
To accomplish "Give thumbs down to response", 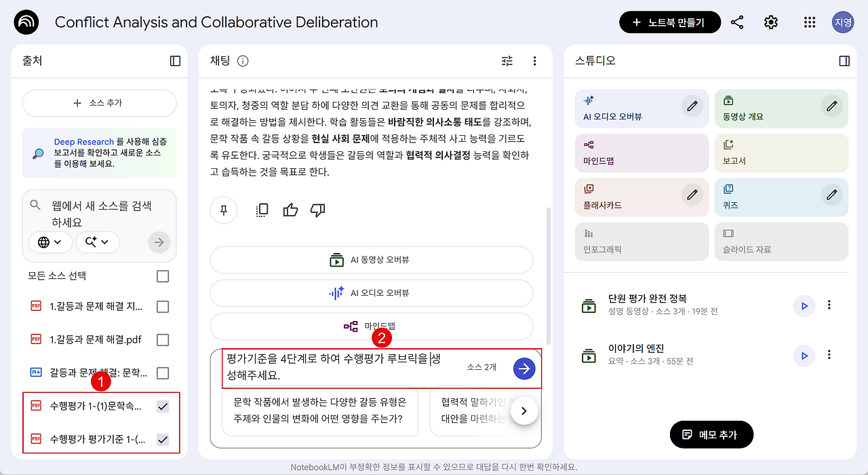I will 317,210.
